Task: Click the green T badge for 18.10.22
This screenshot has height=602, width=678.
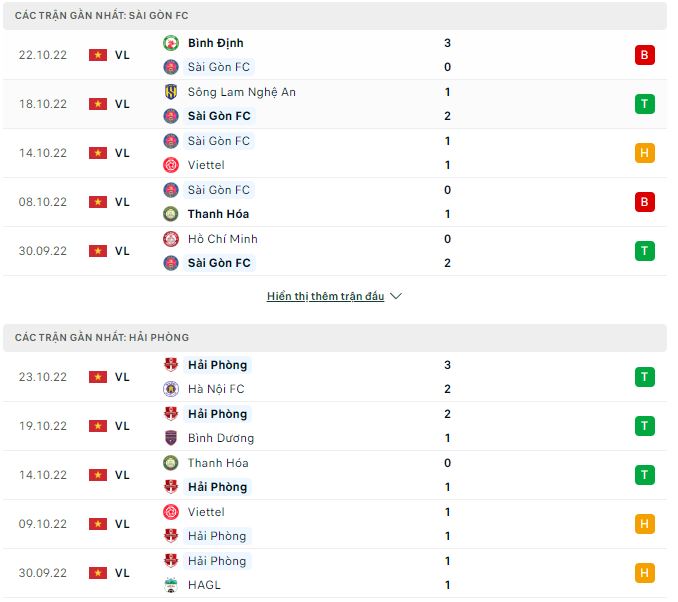Action: click(644, 104)
